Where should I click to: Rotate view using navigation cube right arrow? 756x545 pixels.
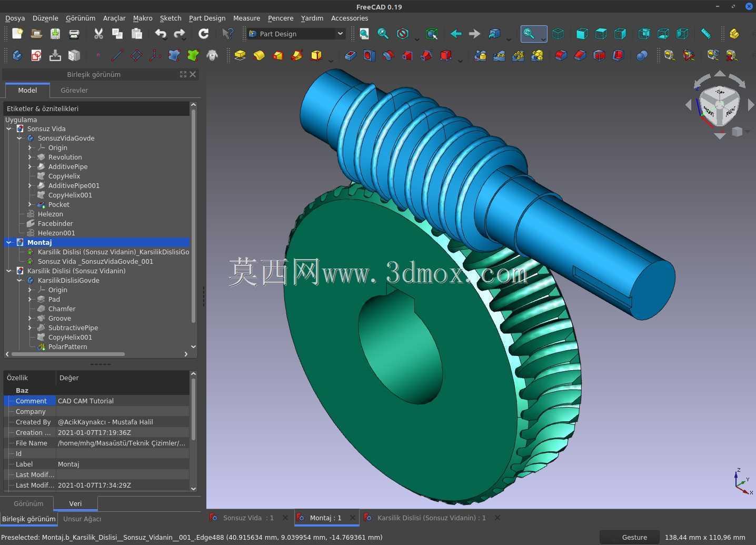point(751,105)
